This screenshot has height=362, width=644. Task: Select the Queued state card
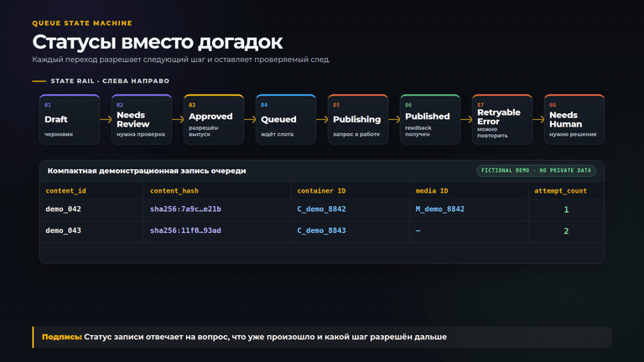(x=286, y=120)
